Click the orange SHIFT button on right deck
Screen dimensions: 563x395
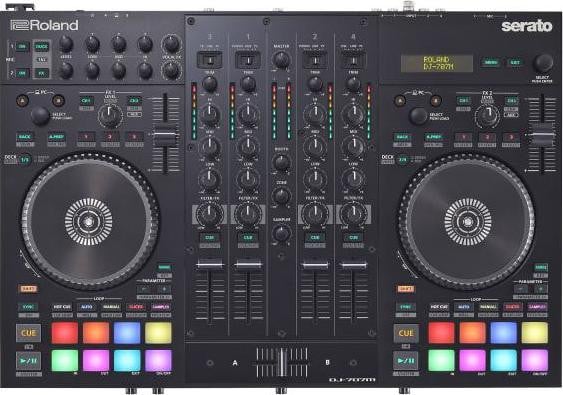click(406, 289)
